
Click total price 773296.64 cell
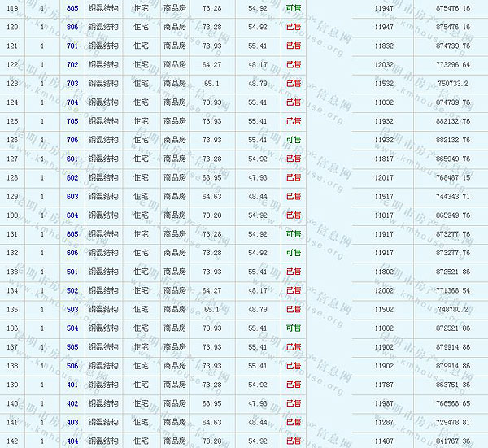pos(453,64)
